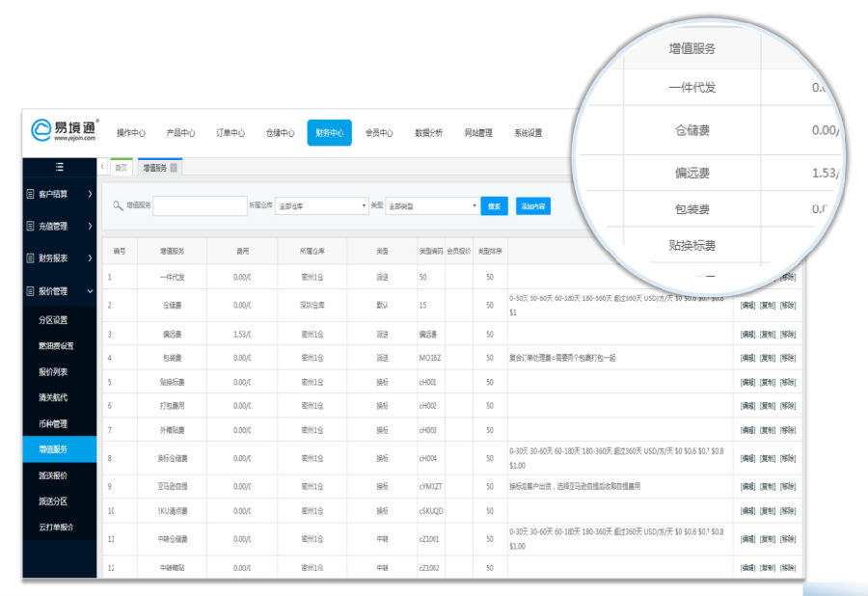Click the 充值管理 document icon

(31, 226)
